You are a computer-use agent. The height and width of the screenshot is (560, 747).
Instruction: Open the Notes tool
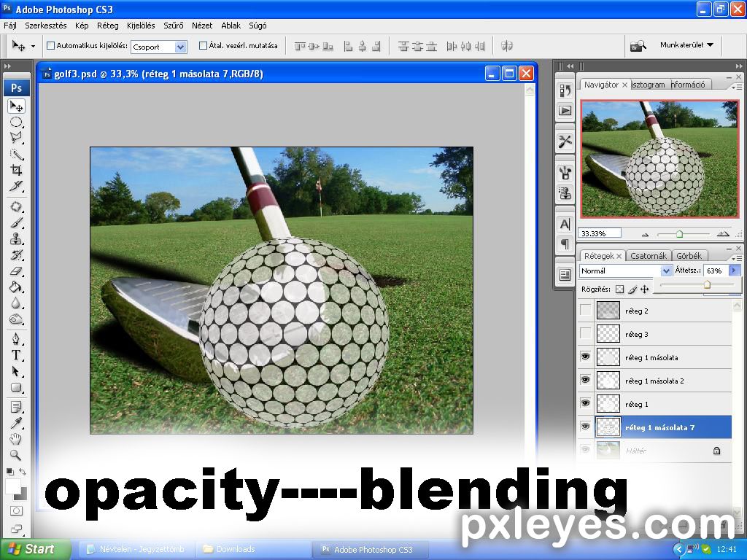pos(17,407)
